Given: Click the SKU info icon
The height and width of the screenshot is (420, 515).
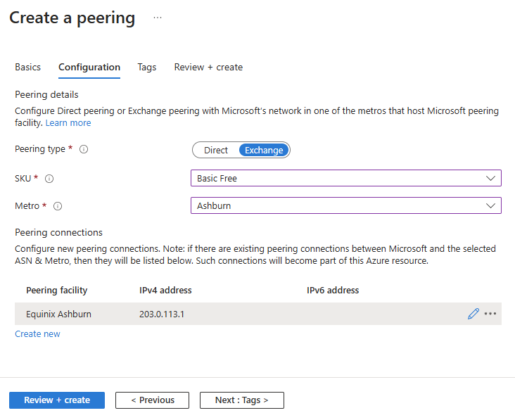Looking at the screenshot, I should (49, 179).
